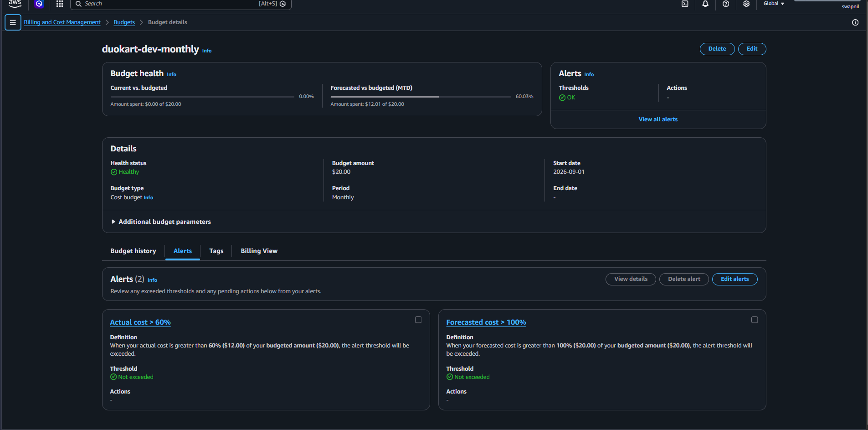Click Info next to Alerts (2) heading
The height and width of the screenshot is (430, 868).
coord(152,280)
